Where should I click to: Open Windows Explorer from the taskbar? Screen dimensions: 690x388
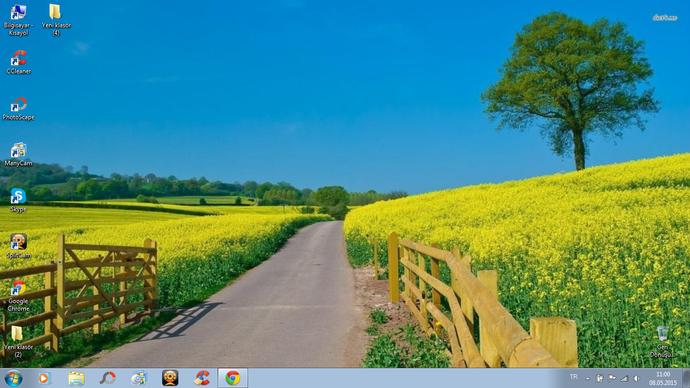pyautogui.click(x=76, y=378)
